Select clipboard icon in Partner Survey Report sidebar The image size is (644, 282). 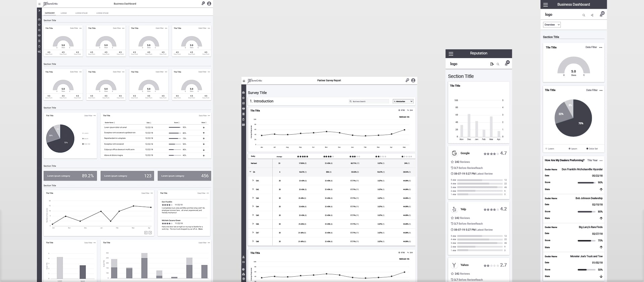click(x=244, y=120)
